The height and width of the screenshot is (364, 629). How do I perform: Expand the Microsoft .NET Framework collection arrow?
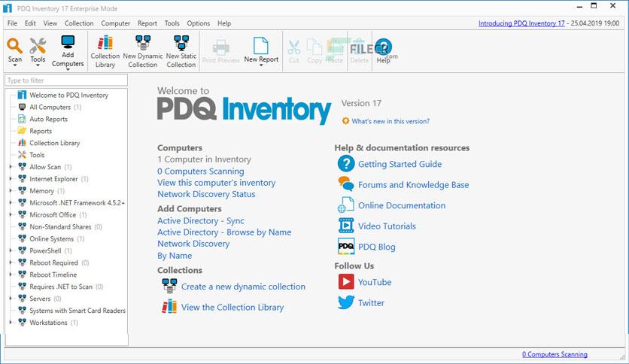[11, 203]
